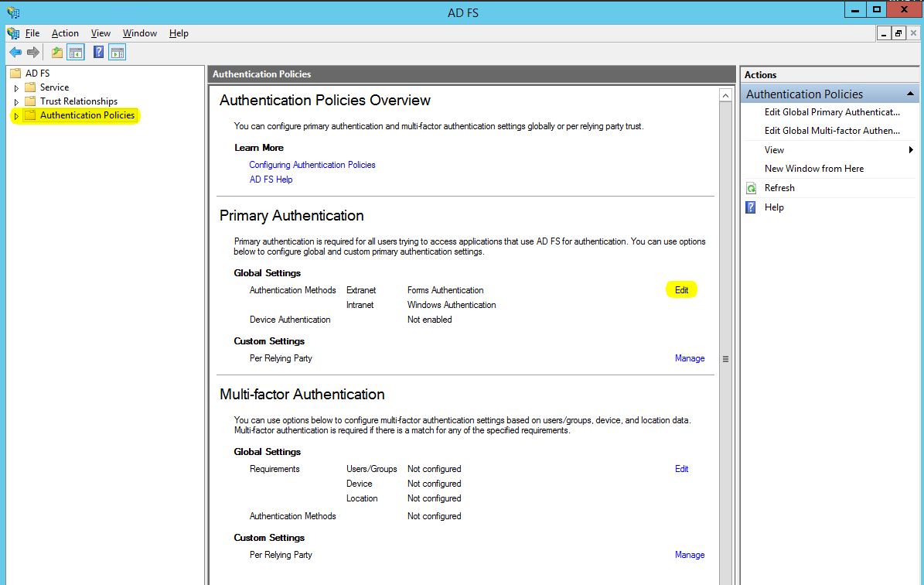Click the Back arrow toolbar icon
The image size is (924, 585).
click(15, 53)
